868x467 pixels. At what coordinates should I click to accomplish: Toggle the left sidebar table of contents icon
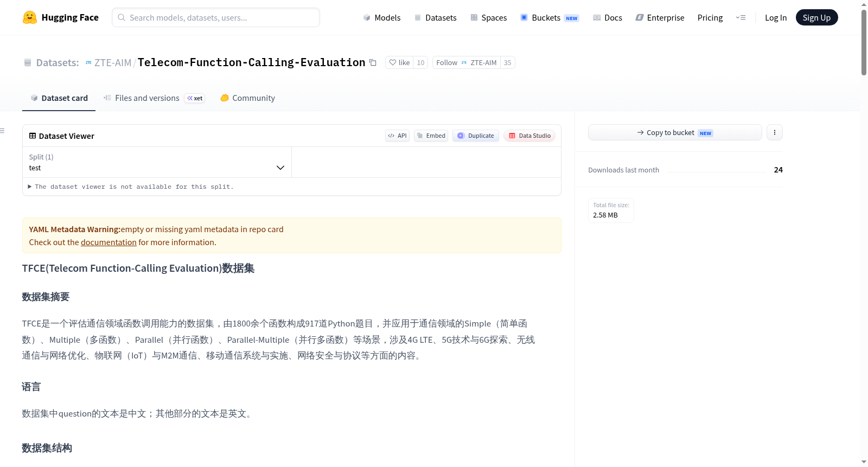tap(2, 131)
